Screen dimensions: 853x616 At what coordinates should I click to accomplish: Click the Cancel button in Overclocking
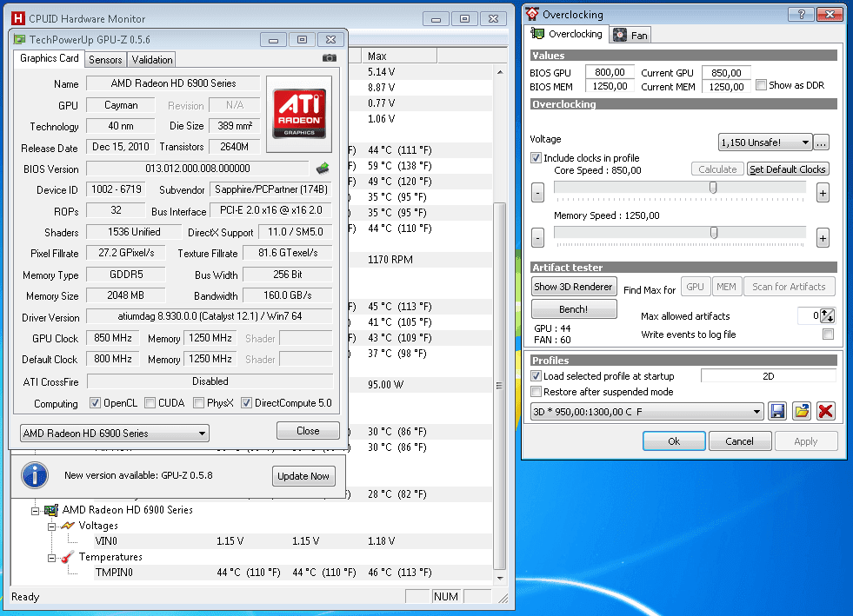(739, 441)
